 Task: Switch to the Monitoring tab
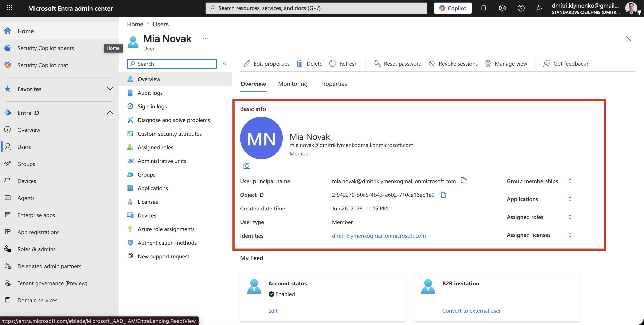click(x=293, y=84)
